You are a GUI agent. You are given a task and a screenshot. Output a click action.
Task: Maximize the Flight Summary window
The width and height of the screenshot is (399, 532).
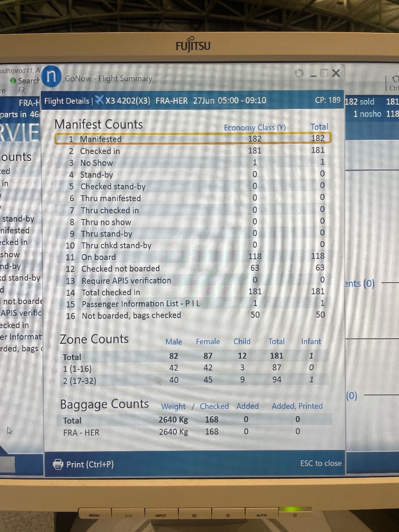tap(324, 73)
